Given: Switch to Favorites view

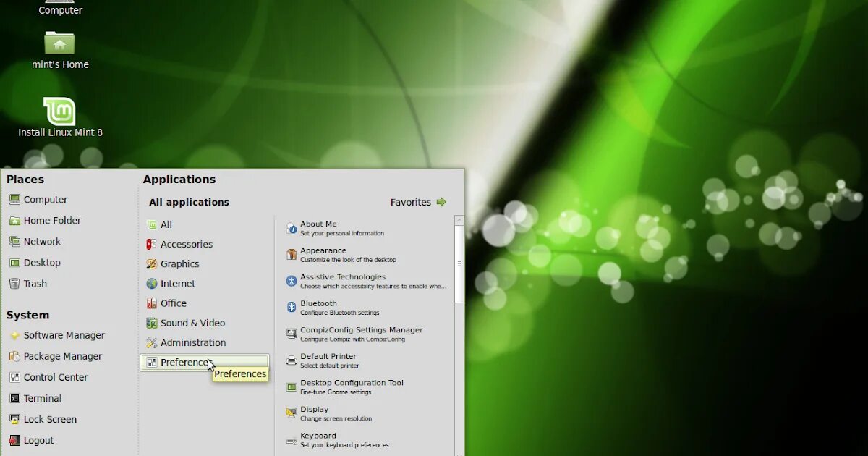Looking at the screenshot, I should [418, 202].
